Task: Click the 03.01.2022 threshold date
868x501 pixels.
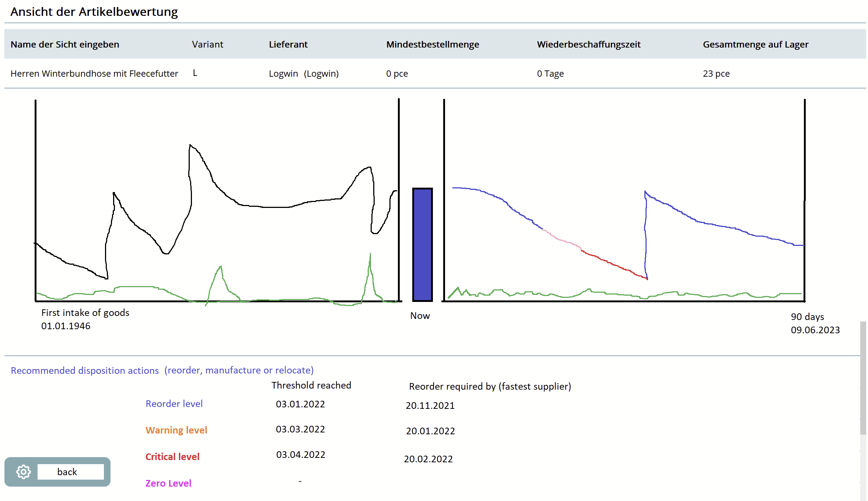Action: pos(300,404)
